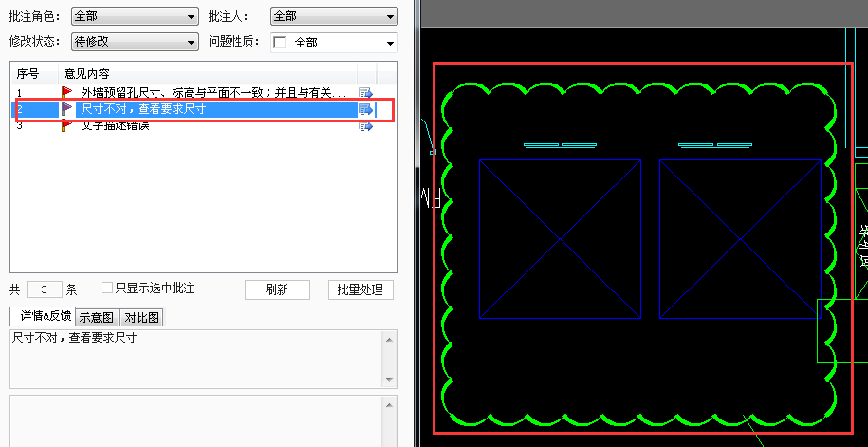Expand the 问题性质 dropdown arrow
This screenshot has height=447, width=868.
390,43
